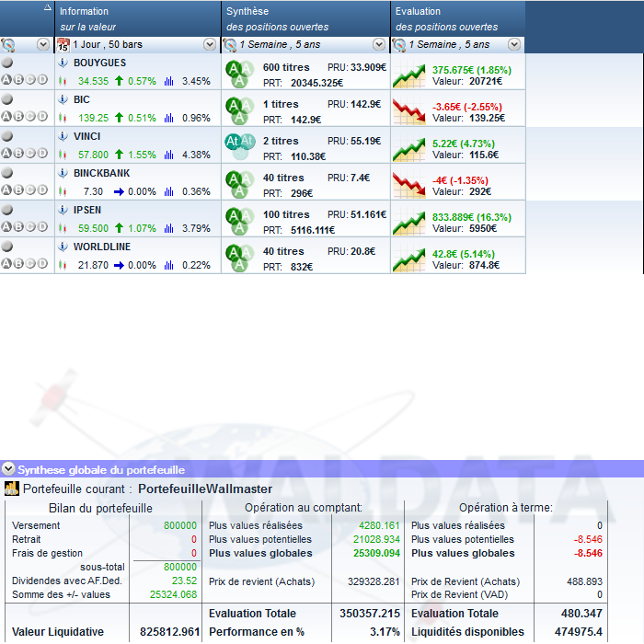Click BIC loss -3.65€ (-2.55%)
The height and width of the screenshot is (644, 644).
pyautogui.click(x=467, y=108)
